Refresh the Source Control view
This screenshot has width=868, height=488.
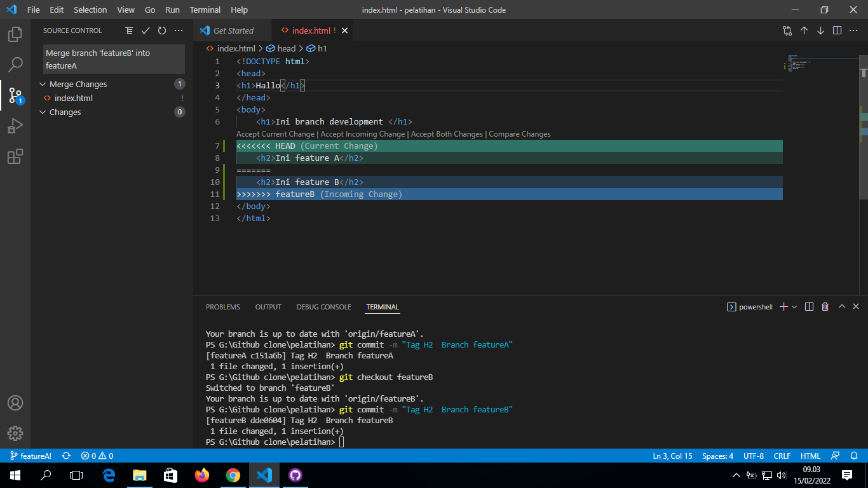(x=161, y=30)
